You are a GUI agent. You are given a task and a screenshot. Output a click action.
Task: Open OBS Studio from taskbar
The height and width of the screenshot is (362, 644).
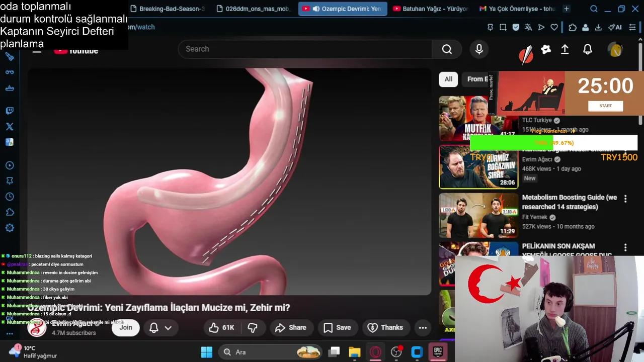tap(396, 352)
